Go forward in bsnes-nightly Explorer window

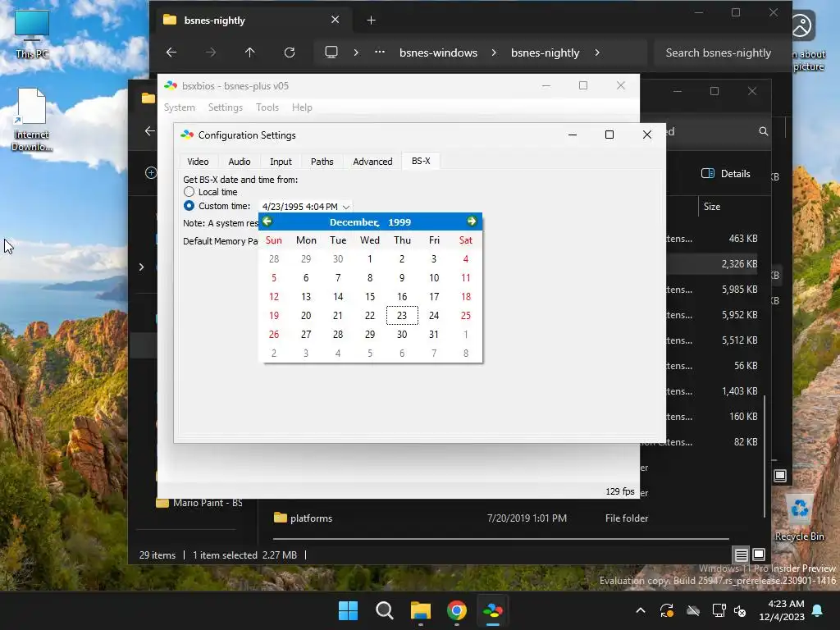click(x=211, y=52)
